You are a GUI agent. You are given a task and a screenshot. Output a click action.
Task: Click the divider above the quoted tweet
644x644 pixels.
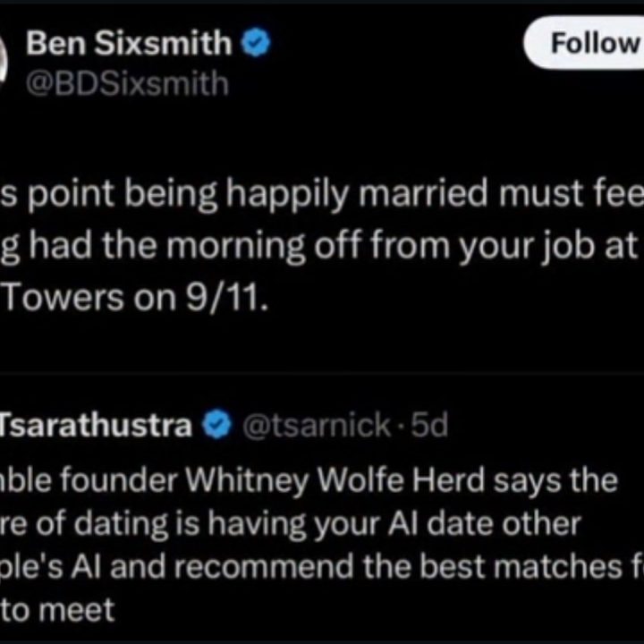coord(322,373)
